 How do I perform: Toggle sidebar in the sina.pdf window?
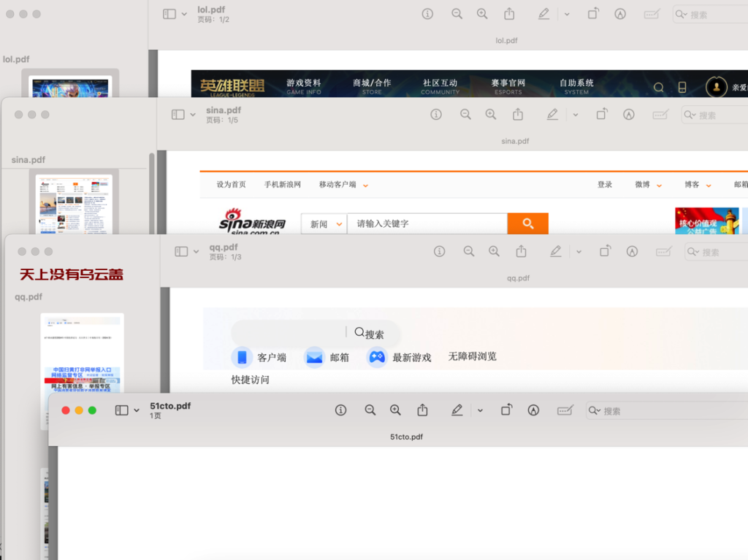coord(178,115)
